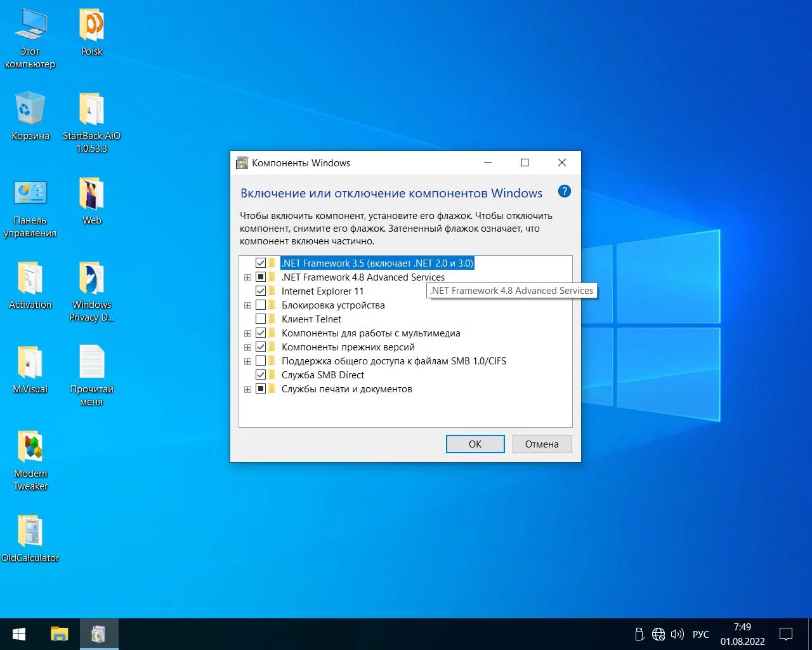Click the blue help question mark icon
Image resolution: width=812 pixels, height=650 pixels.
[564, 192]
